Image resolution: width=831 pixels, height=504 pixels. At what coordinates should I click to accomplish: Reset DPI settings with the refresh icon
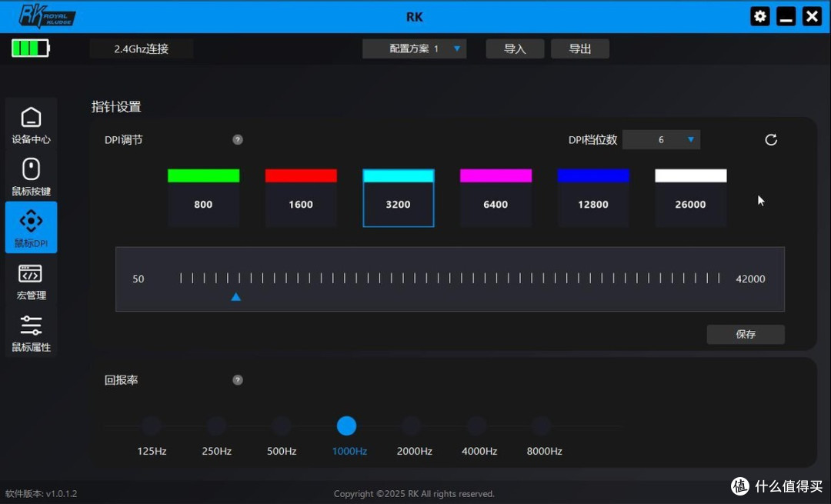coord(770,139)
